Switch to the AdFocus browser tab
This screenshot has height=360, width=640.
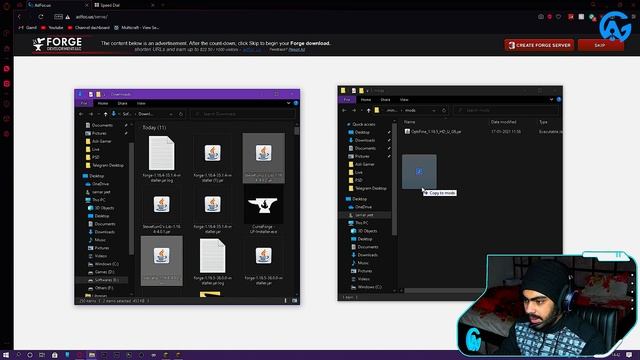pos(57,5)
